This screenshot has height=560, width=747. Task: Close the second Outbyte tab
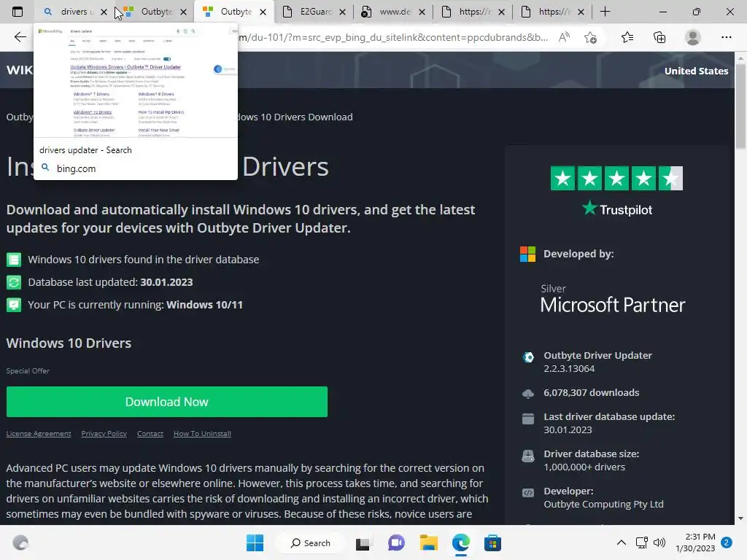tap(183, 12)
